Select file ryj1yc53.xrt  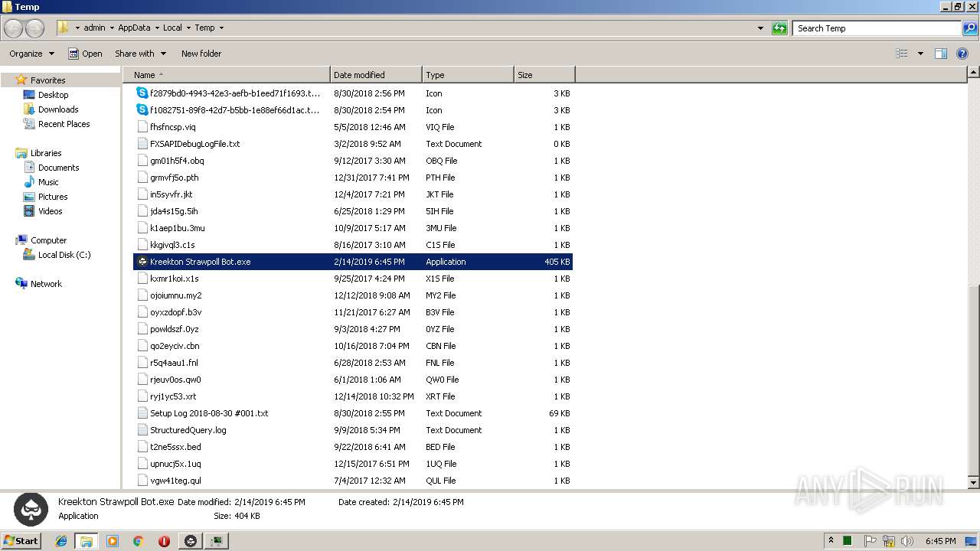click(353, 396)
